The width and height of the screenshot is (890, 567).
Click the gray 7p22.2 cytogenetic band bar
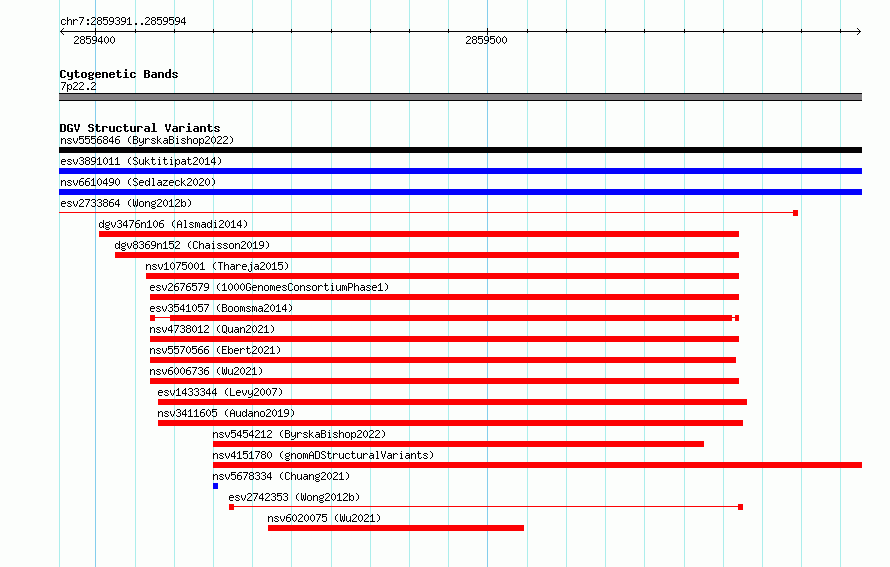[x=460, y=97]
